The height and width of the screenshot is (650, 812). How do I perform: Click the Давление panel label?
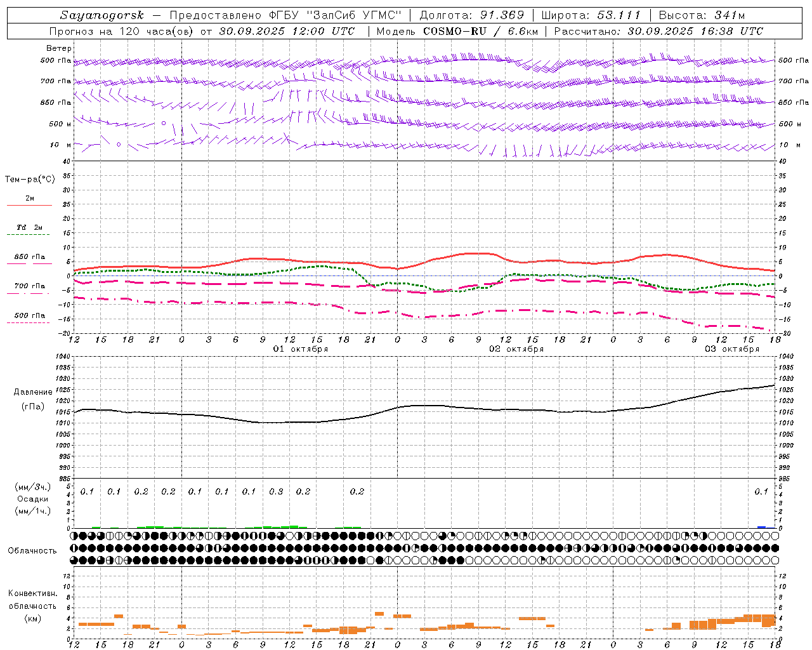pyautogui.click(x=33, y=392)
